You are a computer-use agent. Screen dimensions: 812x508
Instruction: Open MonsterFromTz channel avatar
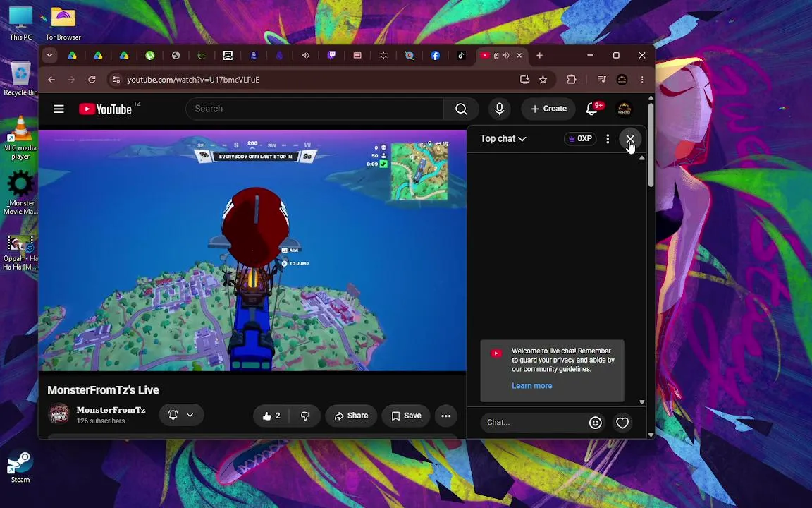(59, 414)
